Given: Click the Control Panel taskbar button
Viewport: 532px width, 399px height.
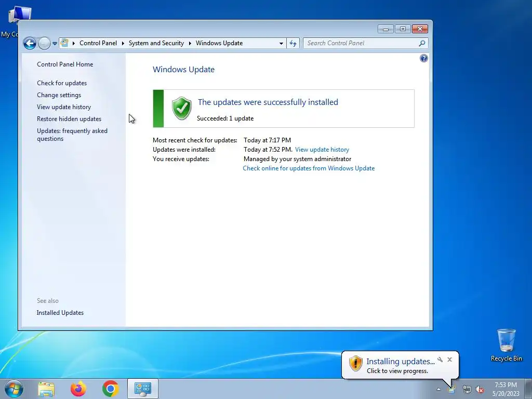Looking at the screenshot, I should click(x=143, y=389).
